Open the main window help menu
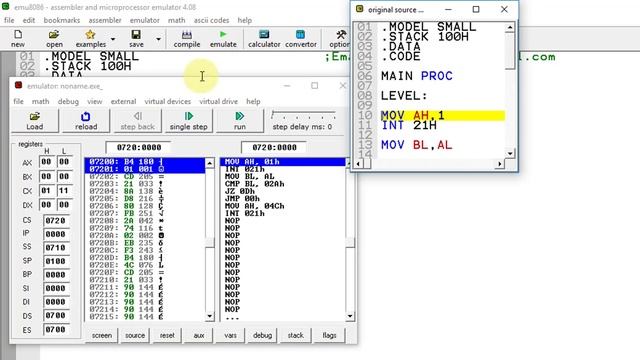 coord(244,20)
